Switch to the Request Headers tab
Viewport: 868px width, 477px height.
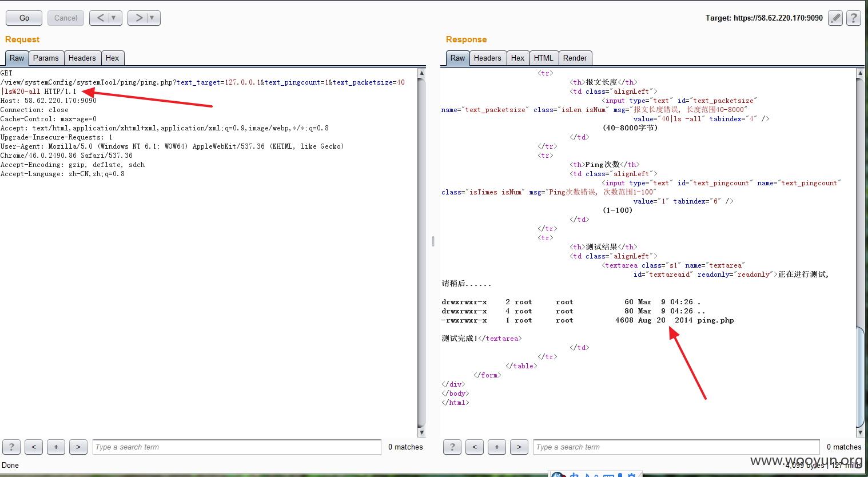point(82,58)
